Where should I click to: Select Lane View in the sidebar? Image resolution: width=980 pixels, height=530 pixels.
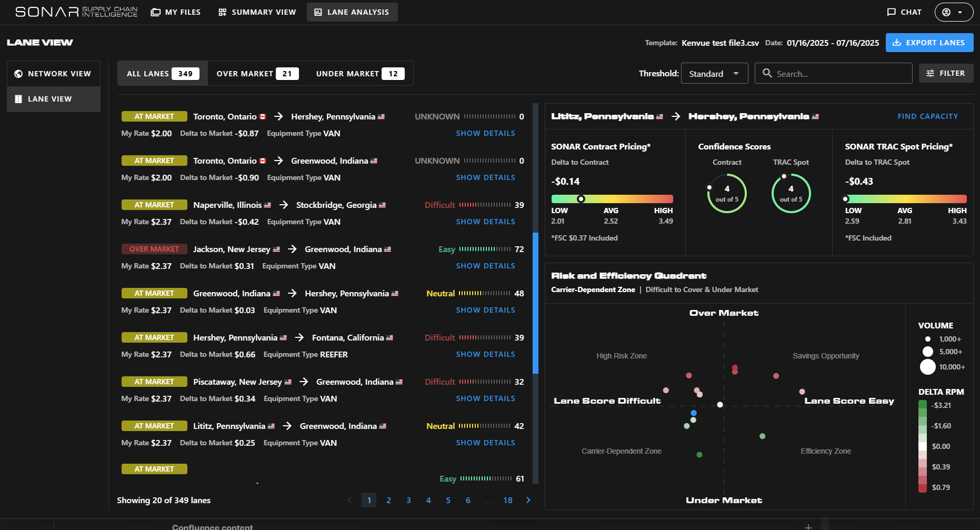(x=53, y=99)
